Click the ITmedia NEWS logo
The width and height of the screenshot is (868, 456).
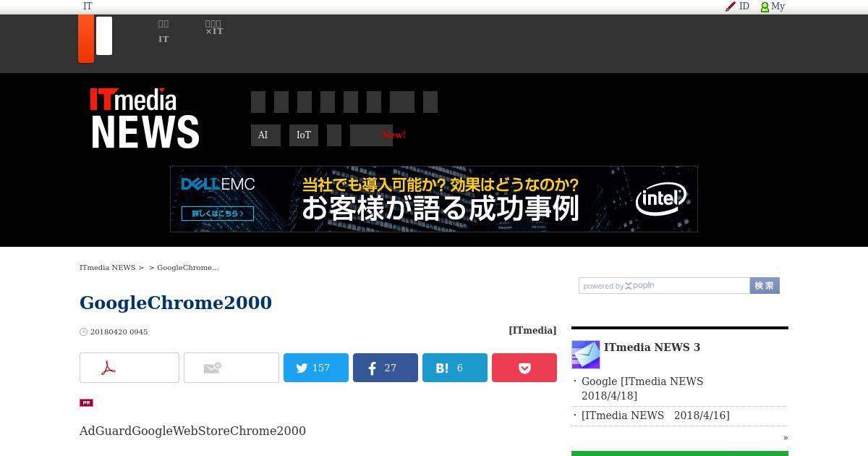click(145, 119)
